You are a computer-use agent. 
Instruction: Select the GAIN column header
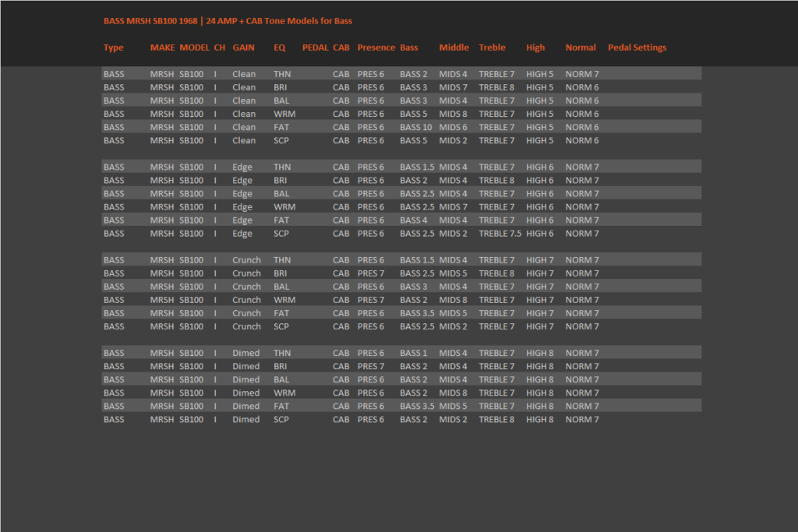point(243,48)
